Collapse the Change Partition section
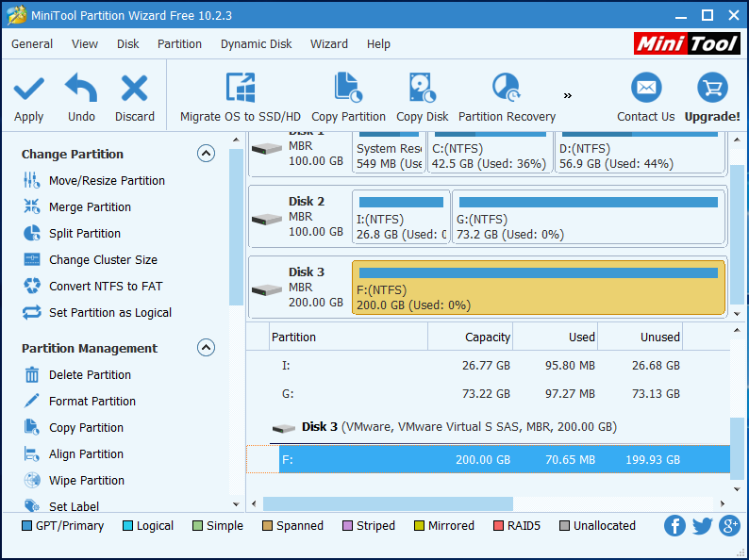Viewport: 749px width, 560px height. click(206, 154)
